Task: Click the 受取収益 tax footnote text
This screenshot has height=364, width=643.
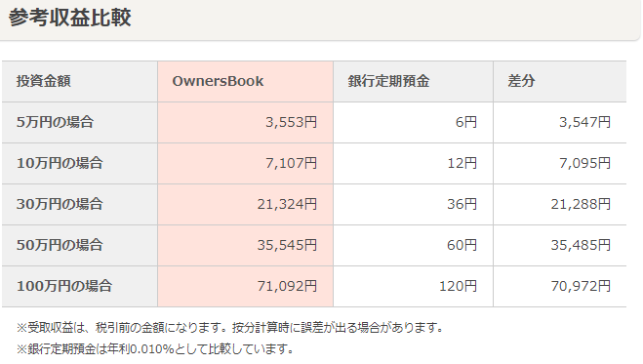Action: pyautogui.click(x=230, y=328)
